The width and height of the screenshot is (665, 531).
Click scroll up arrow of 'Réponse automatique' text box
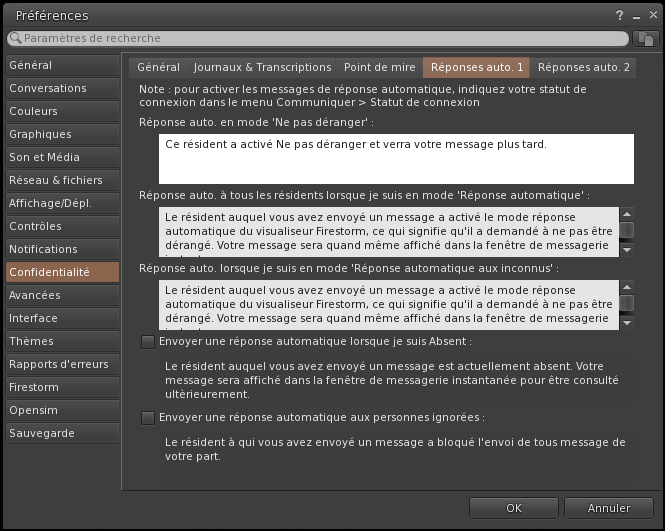[x=627, y=214]
